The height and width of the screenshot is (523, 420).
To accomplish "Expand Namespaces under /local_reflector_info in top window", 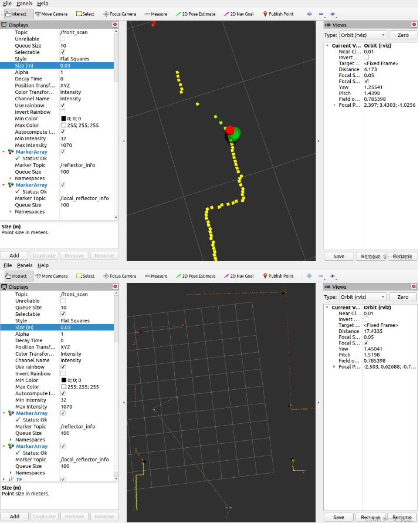I will tap(11, 211).
